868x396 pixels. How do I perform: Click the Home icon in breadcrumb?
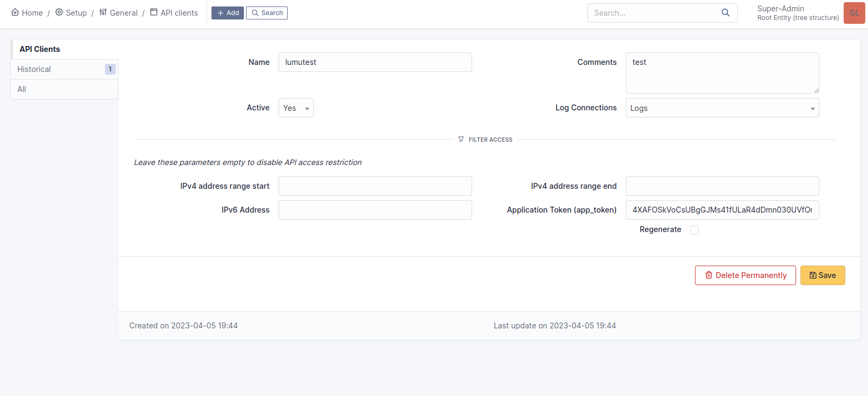(15, 12)
